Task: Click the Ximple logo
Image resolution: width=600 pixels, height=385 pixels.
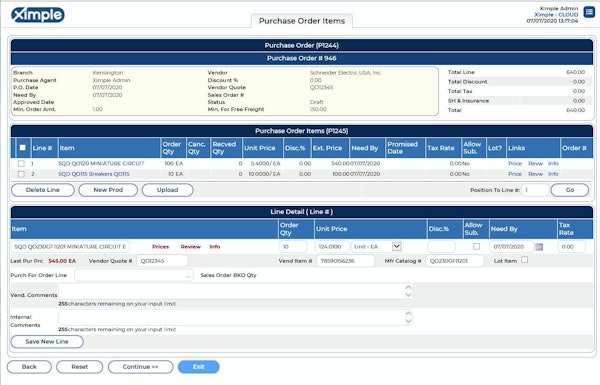Action: point(38,15)
